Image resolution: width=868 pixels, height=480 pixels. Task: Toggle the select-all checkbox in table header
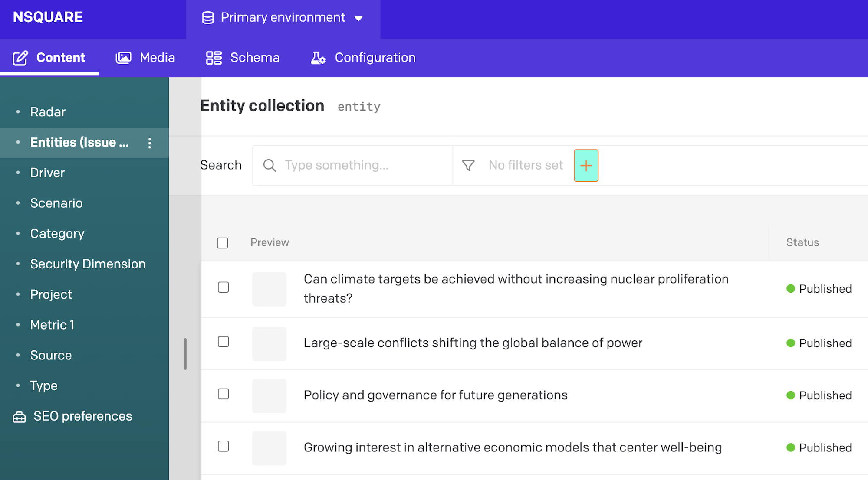tap(223, 243)
